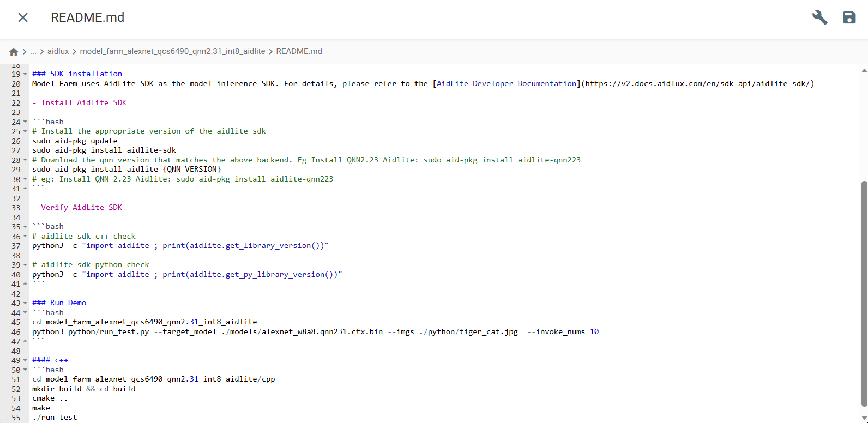Fold the c++ heading at line 49

click(x=25, y=360)
